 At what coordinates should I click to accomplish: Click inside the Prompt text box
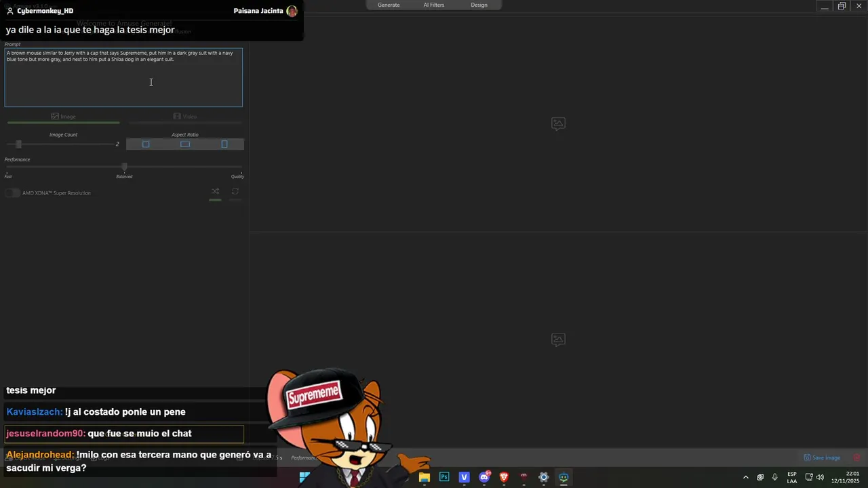pyautogui.click(x=123, y=77)
